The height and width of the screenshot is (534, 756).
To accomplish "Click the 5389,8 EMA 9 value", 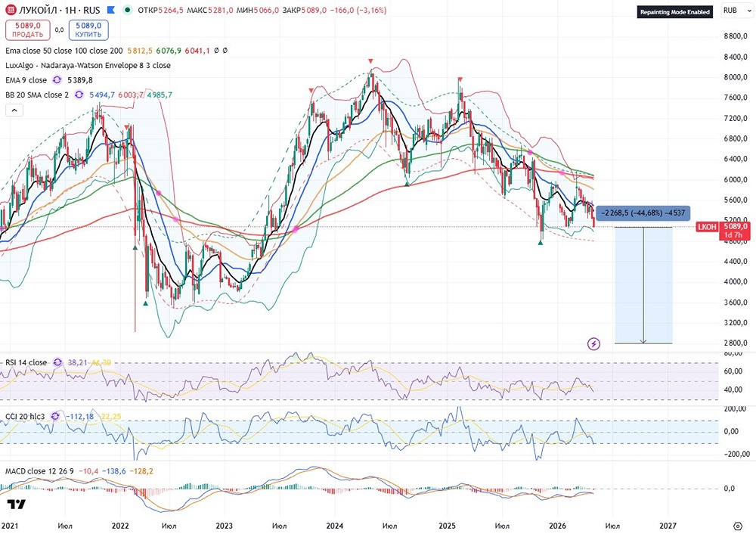I will (80, 80).
